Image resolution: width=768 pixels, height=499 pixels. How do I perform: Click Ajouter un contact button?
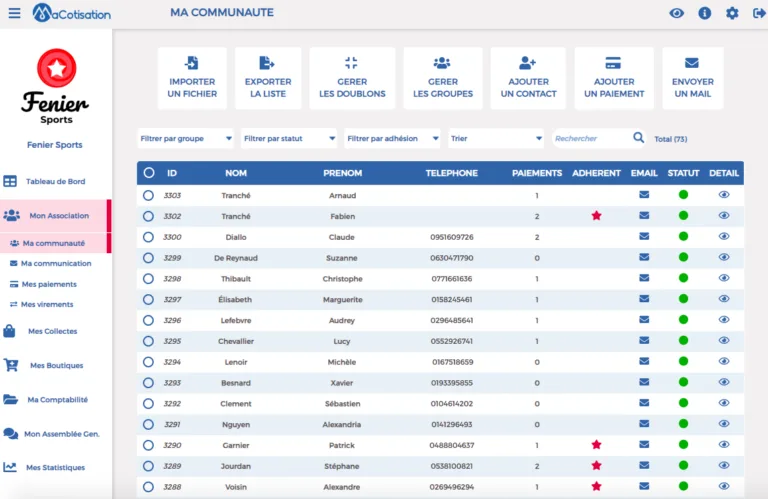[x=528, y=78]
